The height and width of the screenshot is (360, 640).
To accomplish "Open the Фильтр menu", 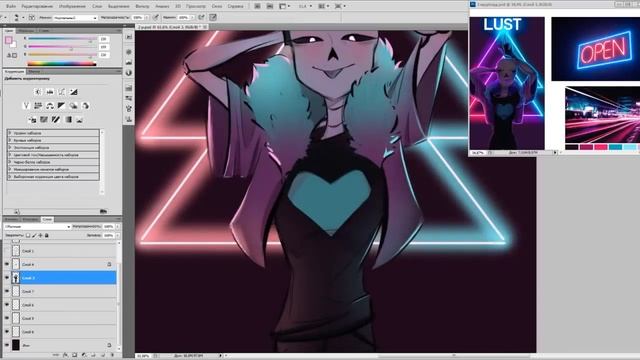I will point(142,6).
